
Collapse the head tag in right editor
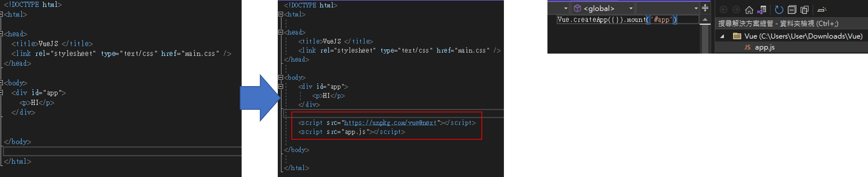(281, 33)
